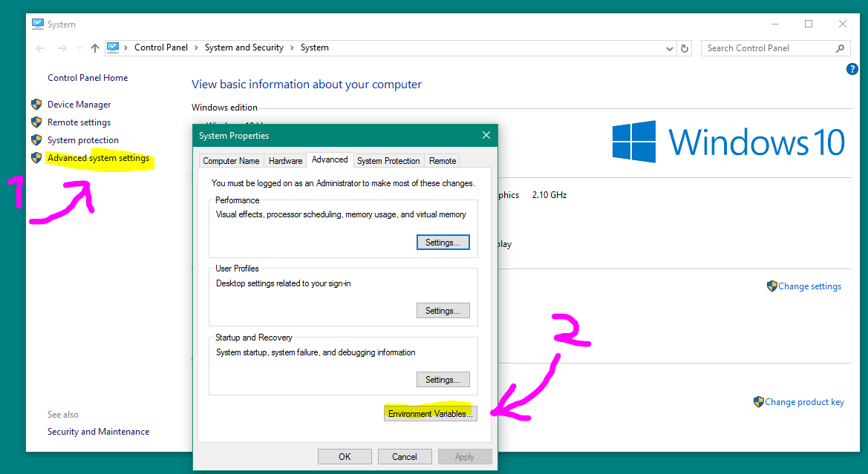Open address bar history dropdown
This screenshot has height=474, width=868.
point(669,49)
